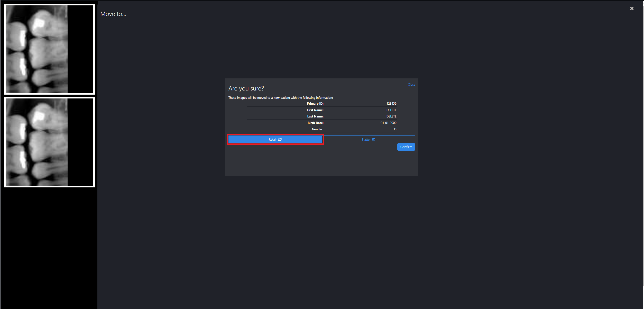
Task: Click the Are you sure? heading
Action: (246, 88)
